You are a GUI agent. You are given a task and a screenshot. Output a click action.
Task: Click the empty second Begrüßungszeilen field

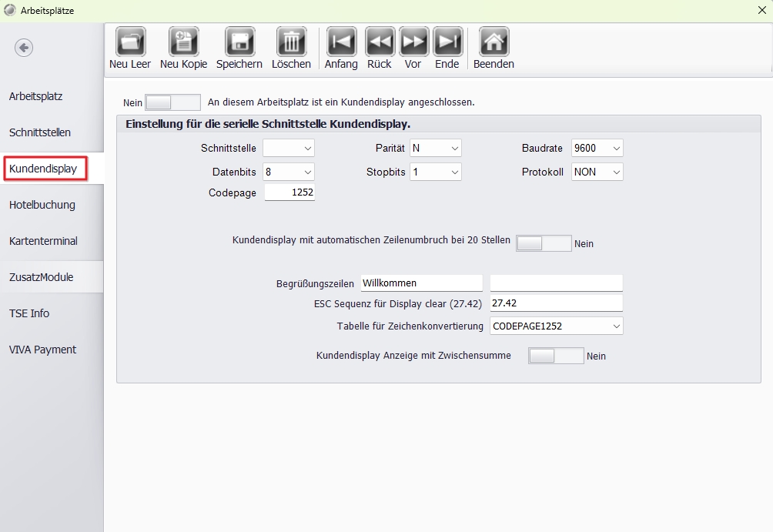(557, 283)
